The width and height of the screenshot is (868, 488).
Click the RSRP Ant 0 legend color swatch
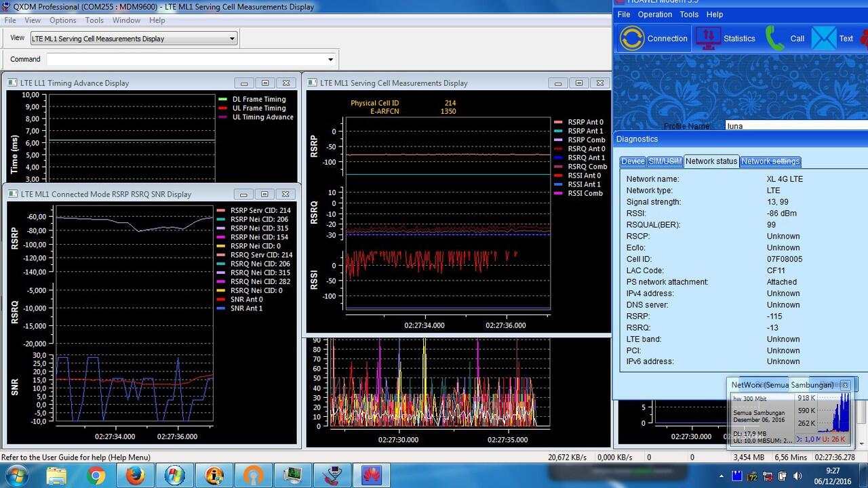pos(558,123)
